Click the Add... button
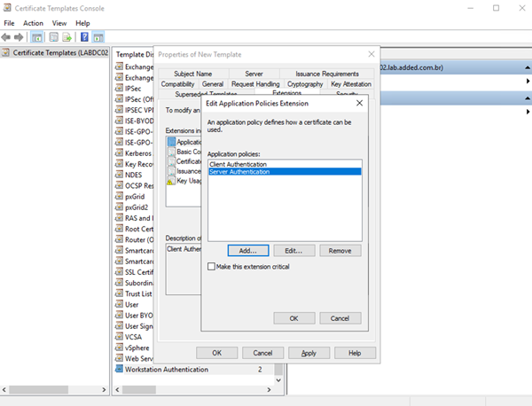Viewport: 532px width, 406px height. [x=247, y=251]
